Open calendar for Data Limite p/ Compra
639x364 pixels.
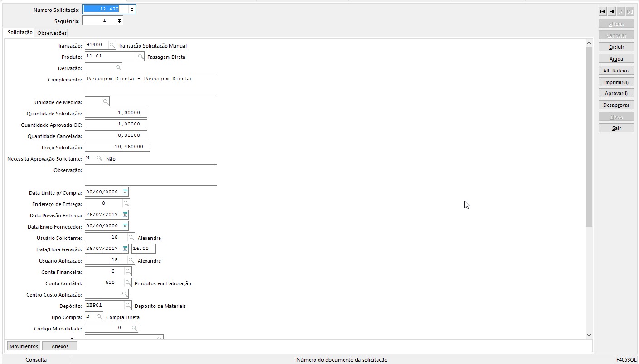(126, 192)
